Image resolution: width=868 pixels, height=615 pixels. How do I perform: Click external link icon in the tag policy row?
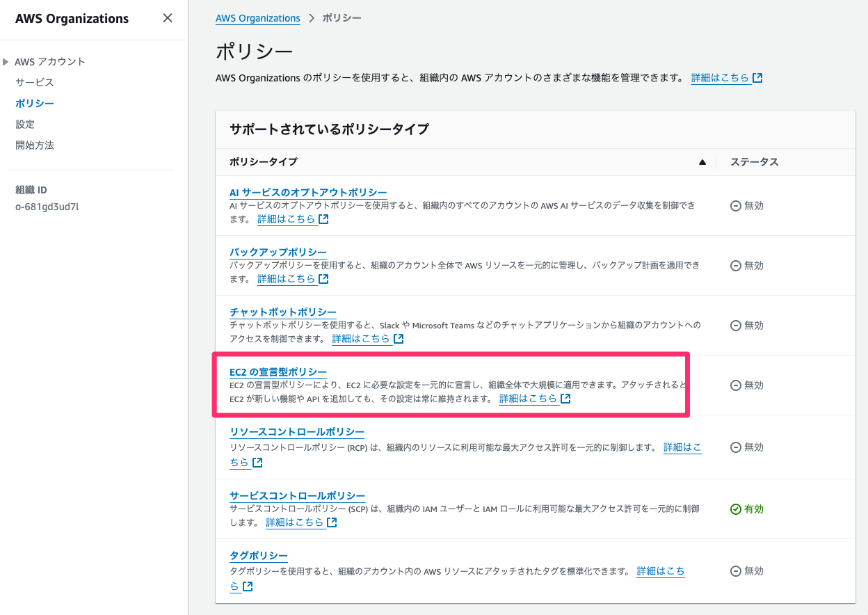tap(248, 586)
